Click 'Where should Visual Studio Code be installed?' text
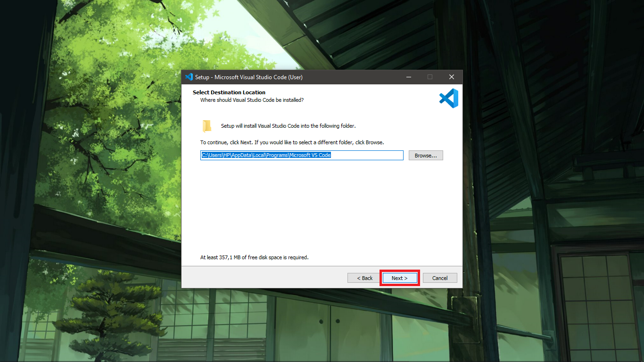 [252, 100]
